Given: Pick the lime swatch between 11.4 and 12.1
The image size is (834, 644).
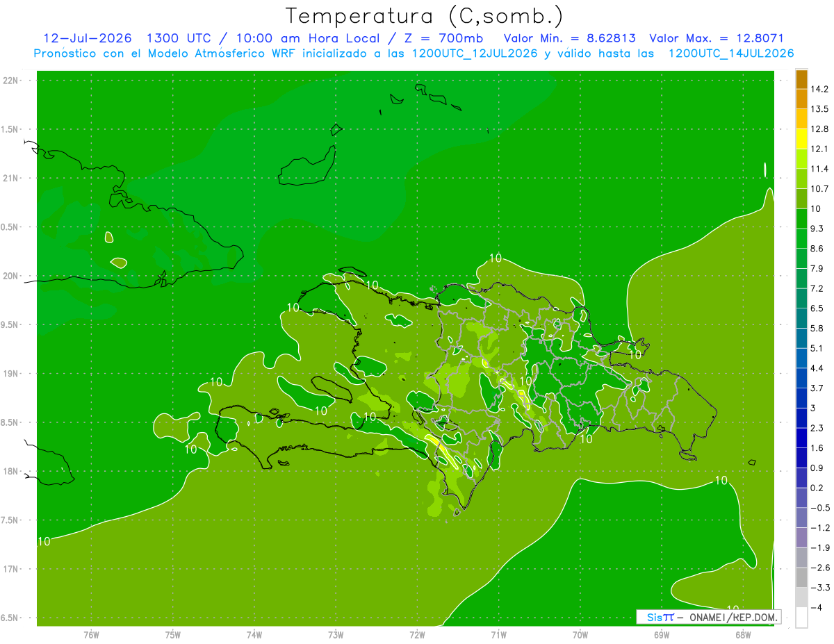Looking at the screenshot, I should (x=801, y=159).
